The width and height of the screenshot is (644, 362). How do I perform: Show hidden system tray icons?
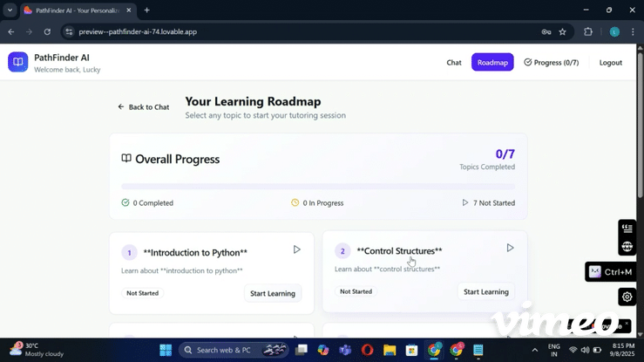[x=535, y=350]
